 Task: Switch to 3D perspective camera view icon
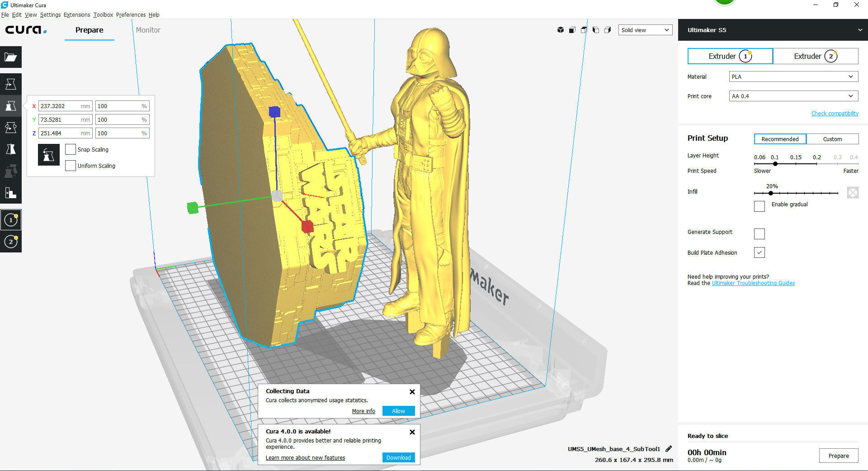point(561,30)
